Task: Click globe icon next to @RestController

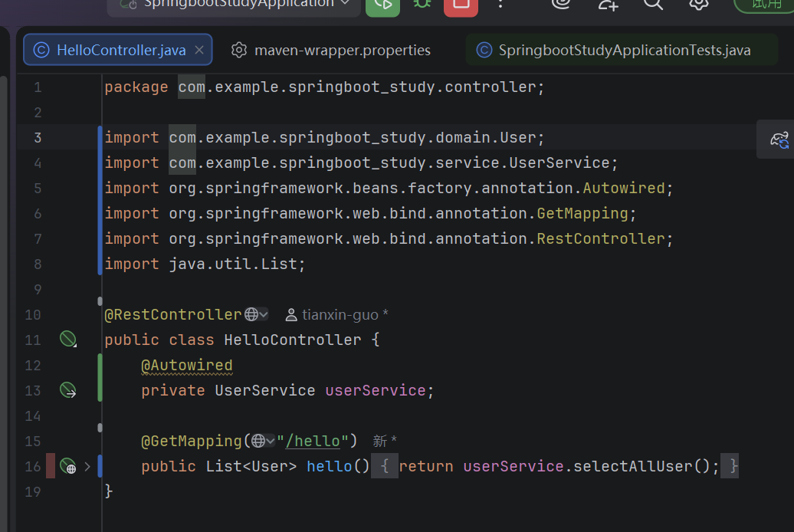Action: (251, 314)
